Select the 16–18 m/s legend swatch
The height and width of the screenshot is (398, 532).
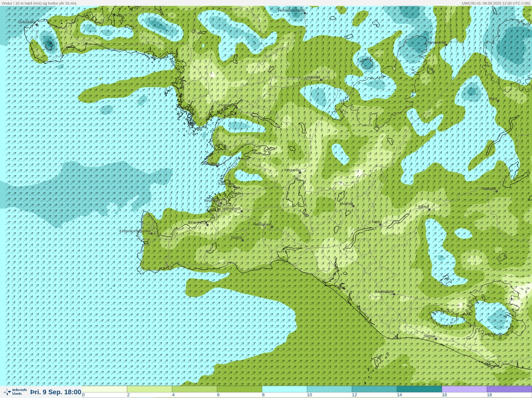(x=464, y=389)
